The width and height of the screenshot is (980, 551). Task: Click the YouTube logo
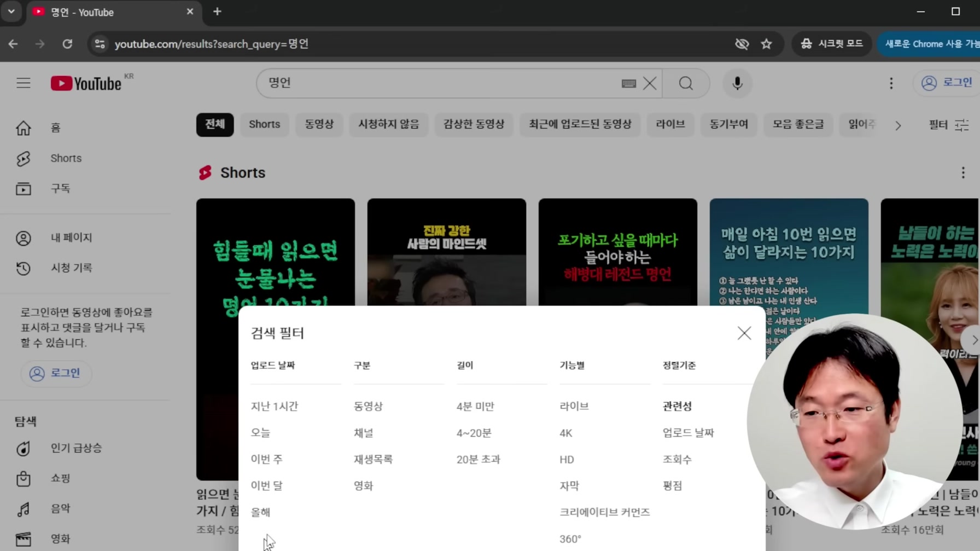click(x=86, y=83)
